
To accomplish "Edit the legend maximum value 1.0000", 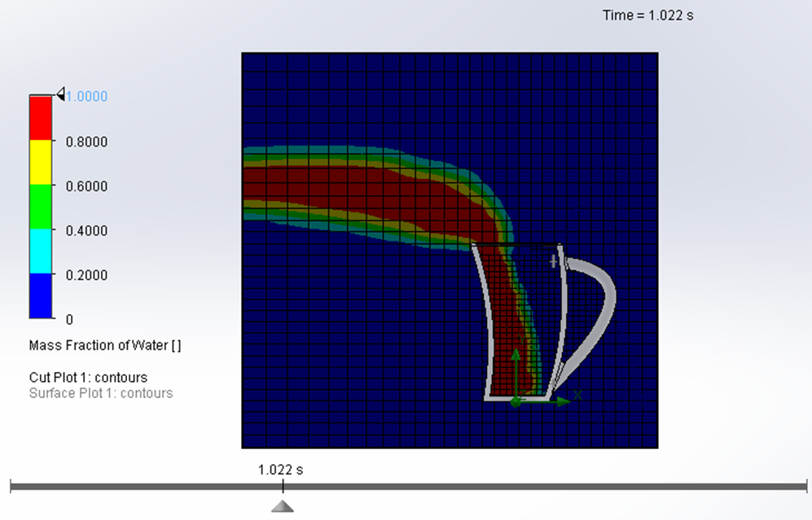I will click(86, 96).
